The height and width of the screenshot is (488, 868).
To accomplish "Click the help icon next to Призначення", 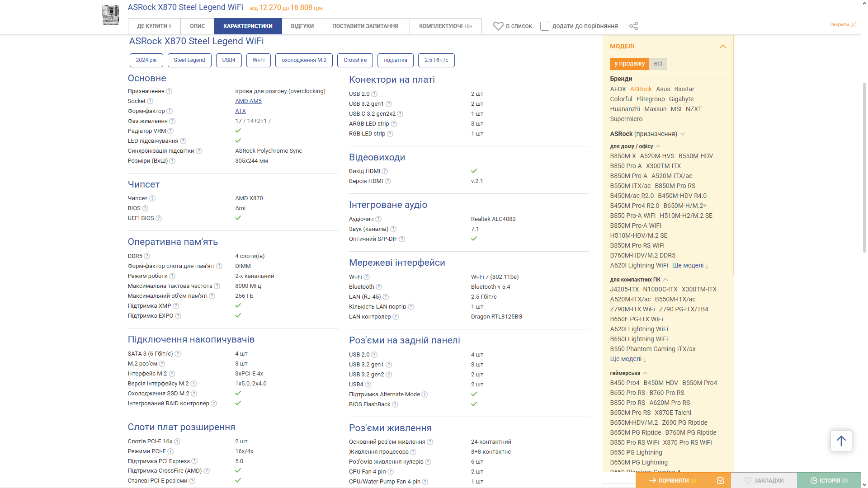I will point(169,91).
